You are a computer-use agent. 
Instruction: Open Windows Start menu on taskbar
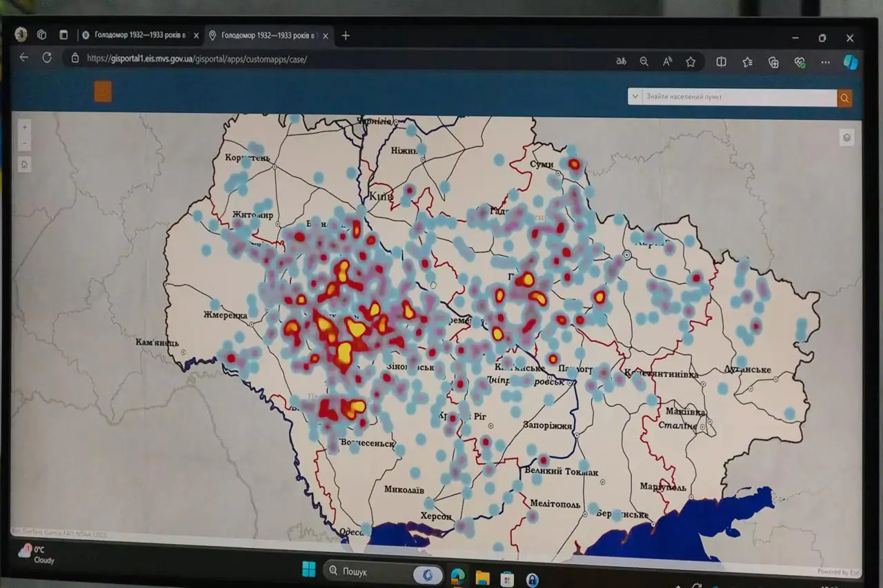[308, 569]
